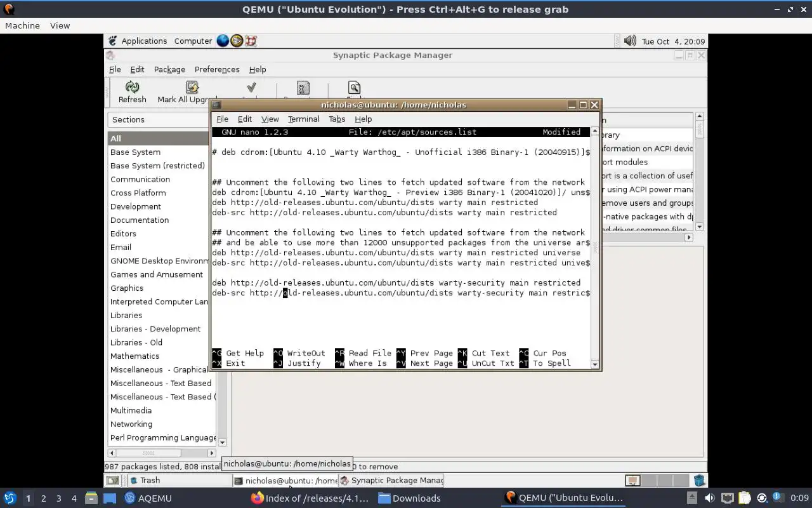Screen dimensions: 812x508
Task: Launch the web browser globe icon
Action: tap(223, 41)
